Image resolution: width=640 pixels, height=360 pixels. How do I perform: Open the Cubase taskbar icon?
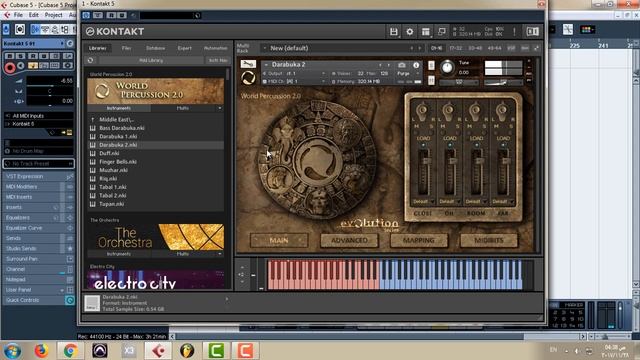(158, 351)
